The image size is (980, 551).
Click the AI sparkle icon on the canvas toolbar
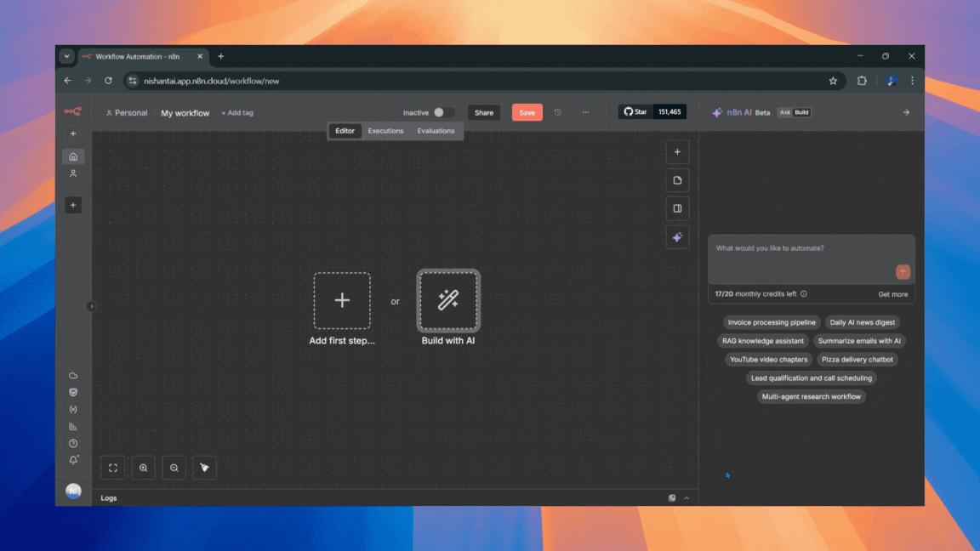tap(677, 236)
